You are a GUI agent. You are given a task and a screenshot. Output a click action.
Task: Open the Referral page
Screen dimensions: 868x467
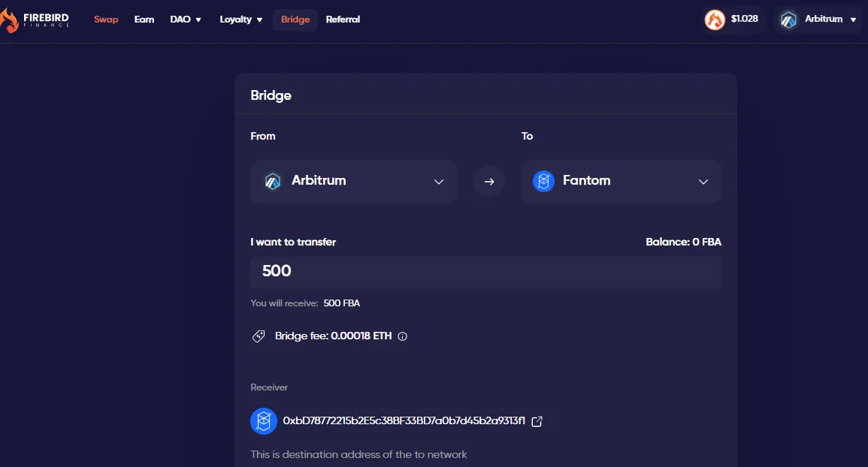tap(343, 20)
